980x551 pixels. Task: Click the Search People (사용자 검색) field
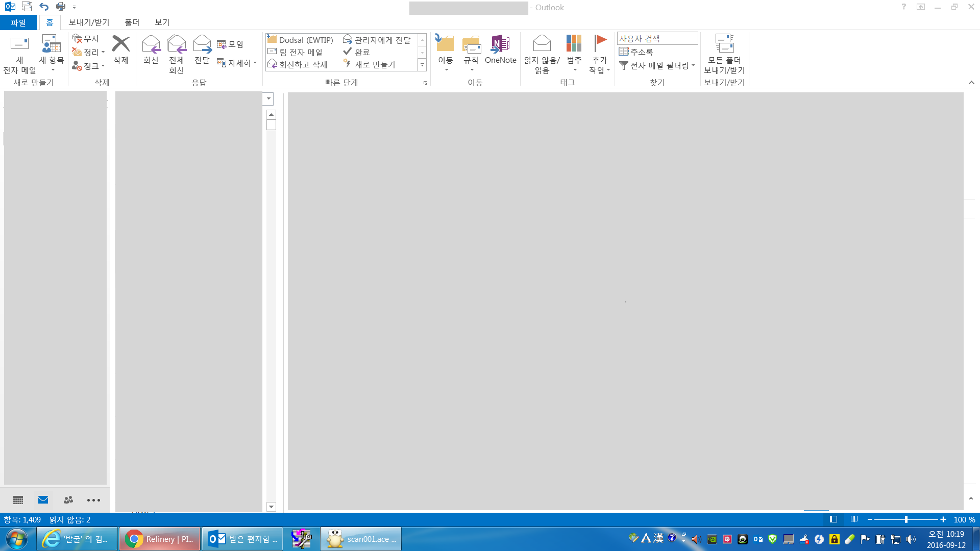657,39
